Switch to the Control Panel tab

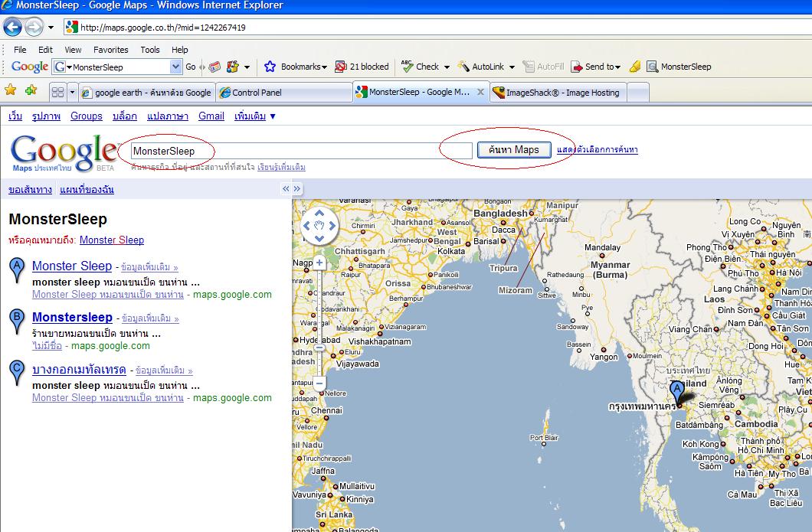(x=284, y=93)
